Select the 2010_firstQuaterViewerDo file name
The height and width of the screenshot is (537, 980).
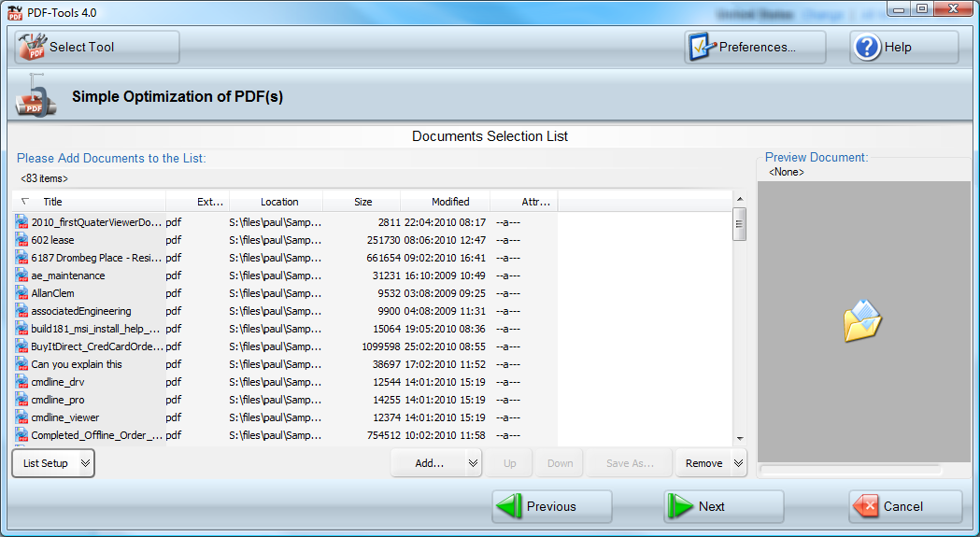[96, 222]
